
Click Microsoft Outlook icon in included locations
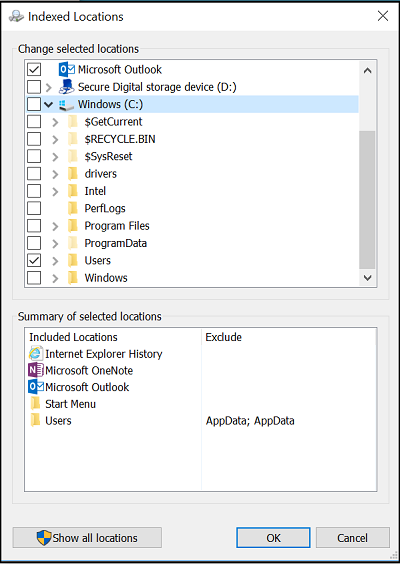point(36,387)
